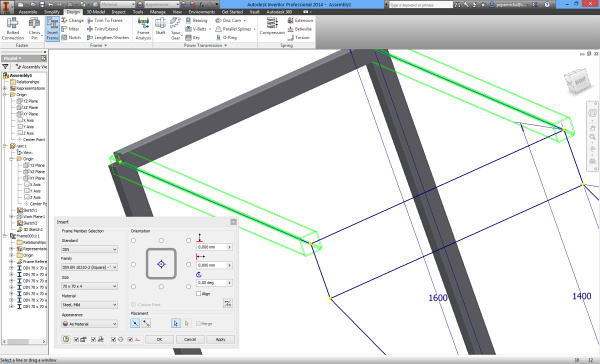Open the Tools tab
This screenshot has height=364, width=600.
click(138, 12)
